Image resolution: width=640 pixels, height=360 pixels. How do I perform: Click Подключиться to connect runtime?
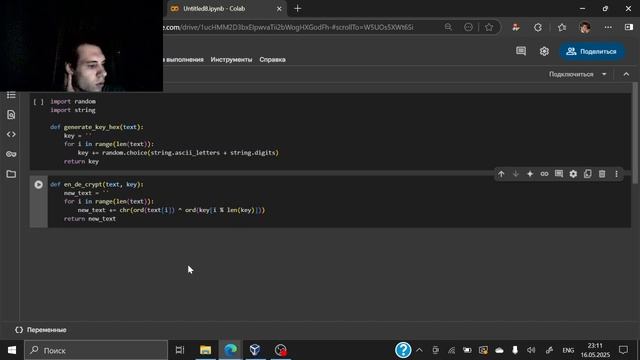click(x=571, y=74)
